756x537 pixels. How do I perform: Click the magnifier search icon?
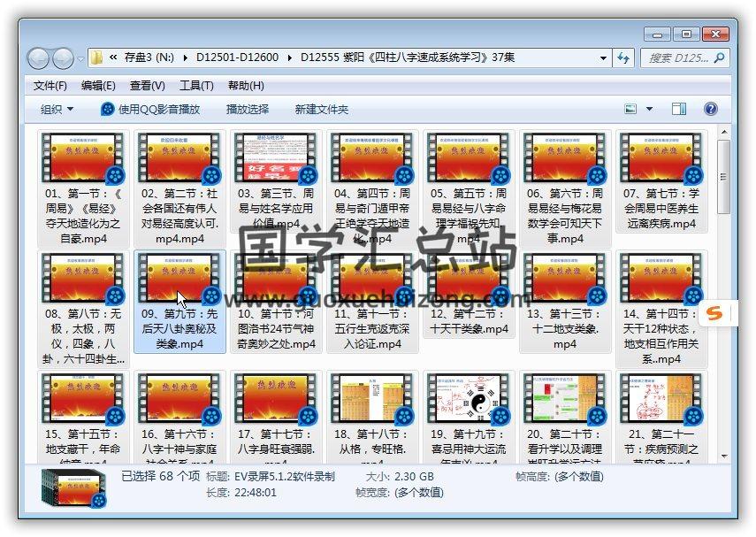click(x=720, y=58)
